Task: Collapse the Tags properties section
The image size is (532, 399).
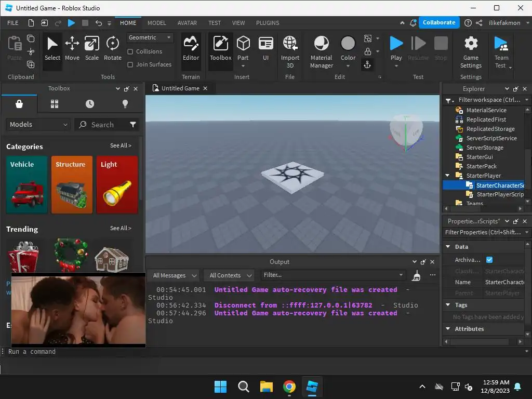Action: pos(448,305)
